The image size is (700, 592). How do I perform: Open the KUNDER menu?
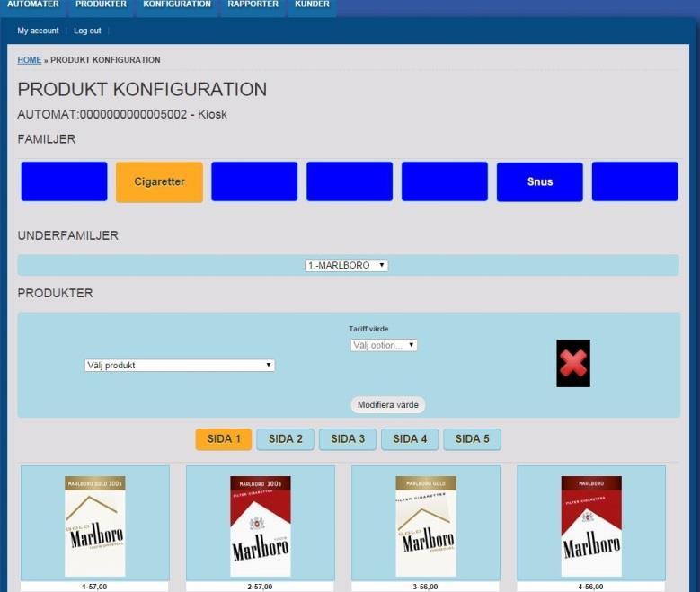click(x=312, y=4)
